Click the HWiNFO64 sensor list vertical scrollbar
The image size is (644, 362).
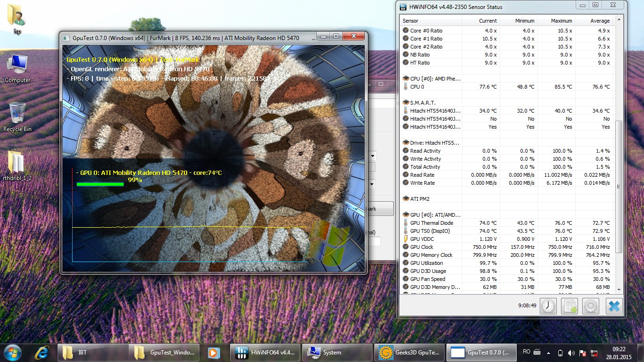pos(619,187)
